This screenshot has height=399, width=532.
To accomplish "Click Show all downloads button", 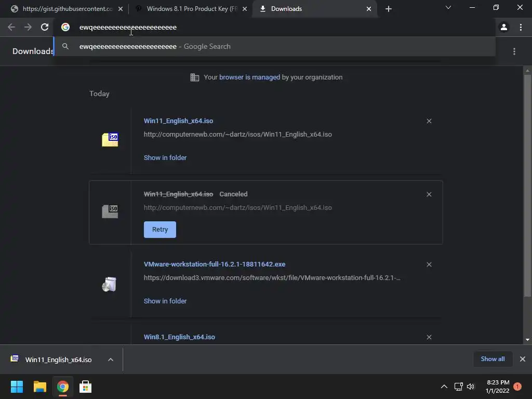I will tap(493, 359).
